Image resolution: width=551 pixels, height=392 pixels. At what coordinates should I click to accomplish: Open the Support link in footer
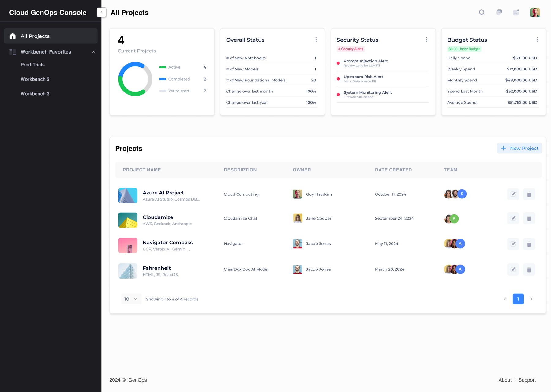(x=527, y=380)
